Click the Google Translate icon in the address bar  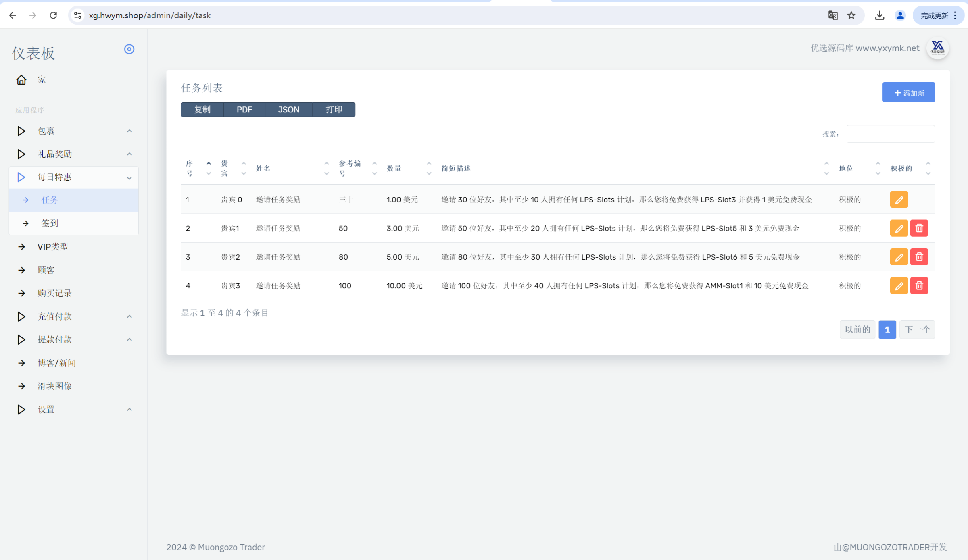point(833,15)
